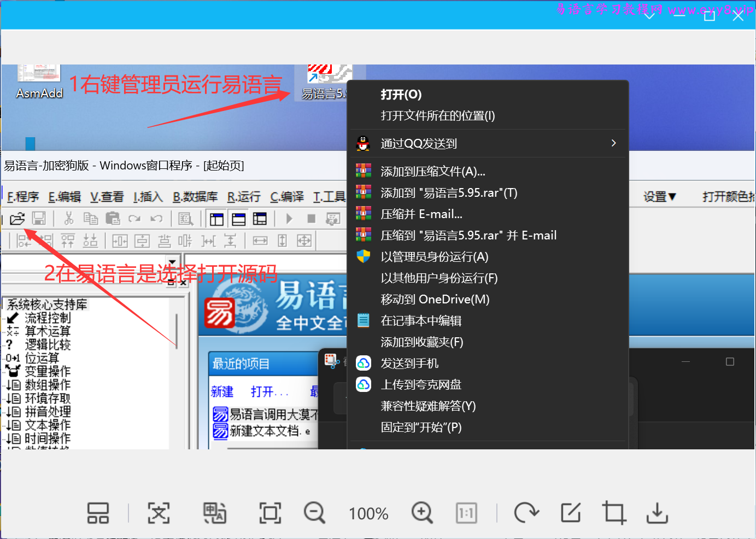Select 流程控制 in the support library tree
The image size is (756, 539).
(x=48, y=318)
